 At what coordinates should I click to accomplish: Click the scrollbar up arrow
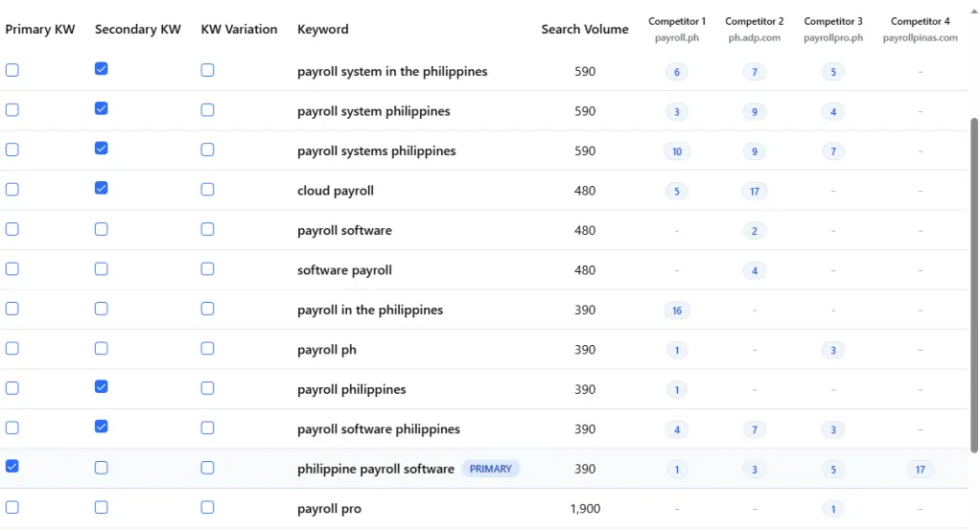click(973, 12)
